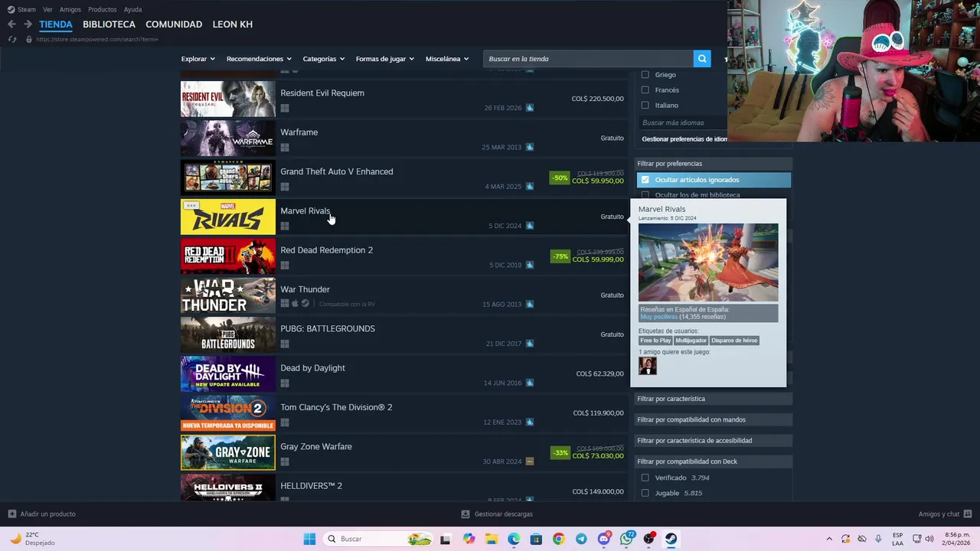This screenshot has width=980, height=551.
Task: Open Red Dead Redemption 2 listing
Action: tap(404, 256)
